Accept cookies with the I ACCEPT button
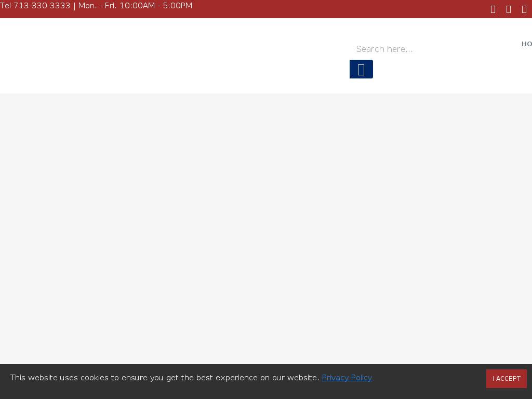532x399 pixels. click(506, 379)
